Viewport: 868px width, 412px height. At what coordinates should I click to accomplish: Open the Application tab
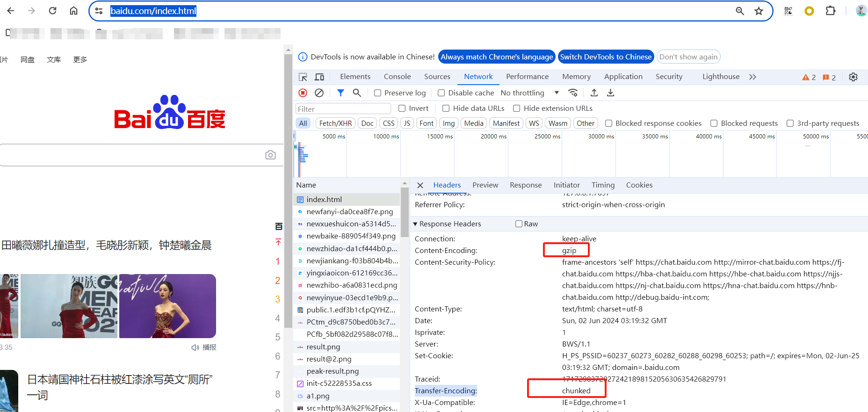(623, 77)
